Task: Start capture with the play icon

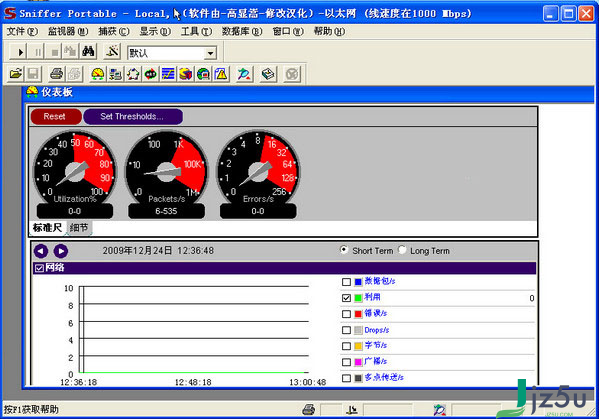Action: point(19,52)
